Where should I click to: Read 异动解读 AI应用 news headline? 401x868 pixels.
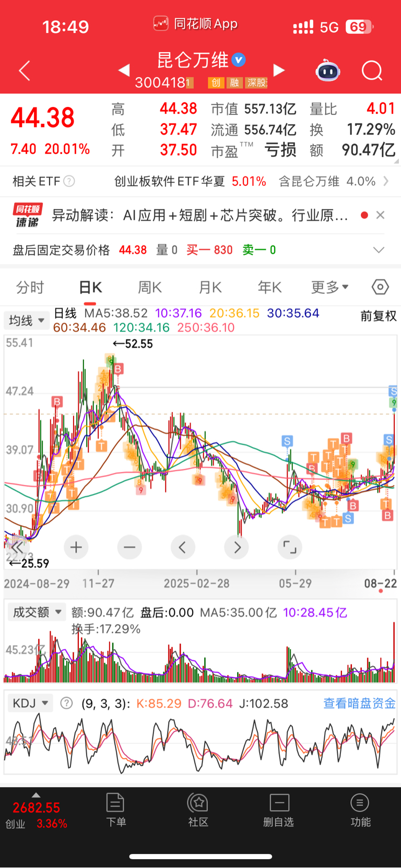pos(200,215)
